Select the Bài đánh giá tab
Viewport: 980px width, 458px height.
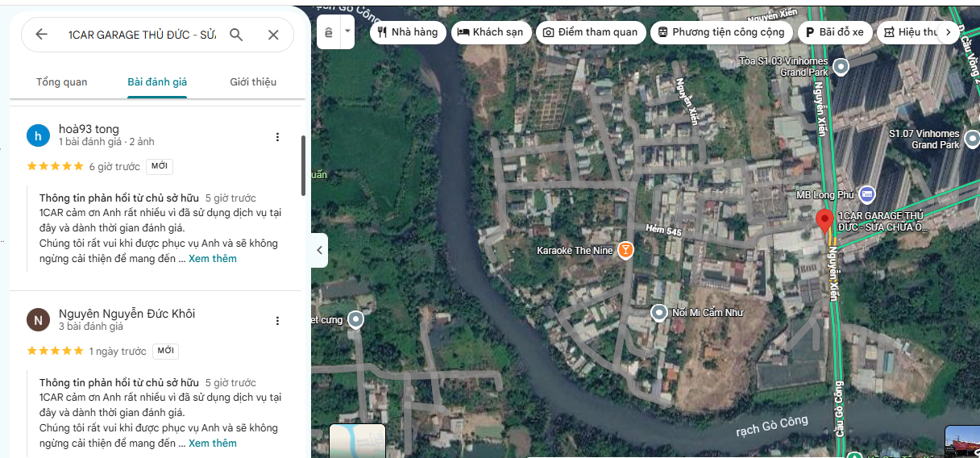coord(157,82)
